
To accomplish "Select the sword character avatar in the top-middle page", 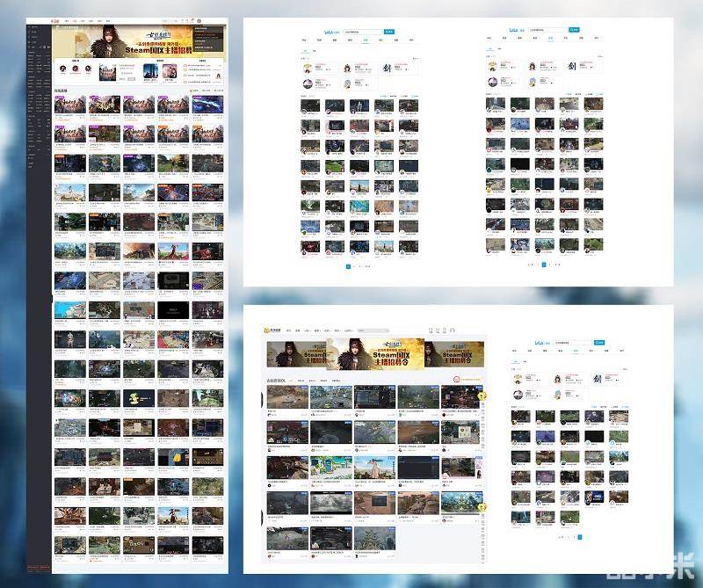I will point(385,68).
